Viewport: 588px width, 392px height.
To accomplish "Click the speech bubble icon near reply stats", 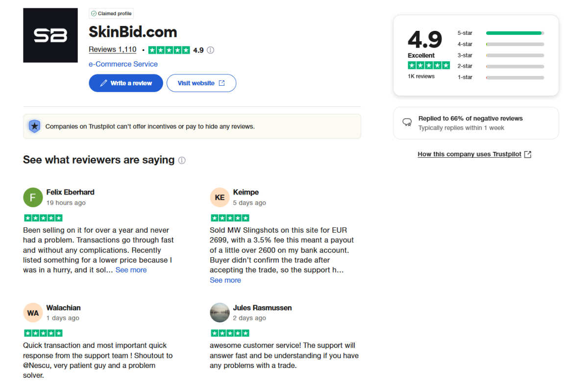I will 407,122.
